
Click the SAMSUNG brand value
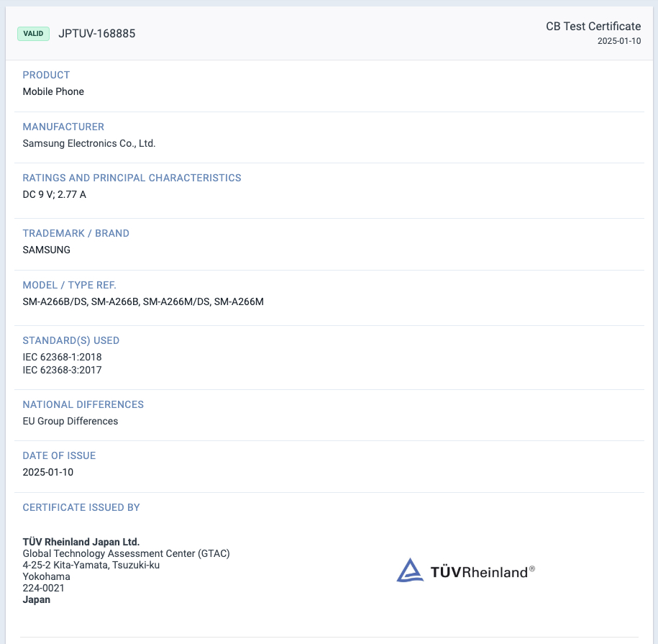click(x=47, y=250)
